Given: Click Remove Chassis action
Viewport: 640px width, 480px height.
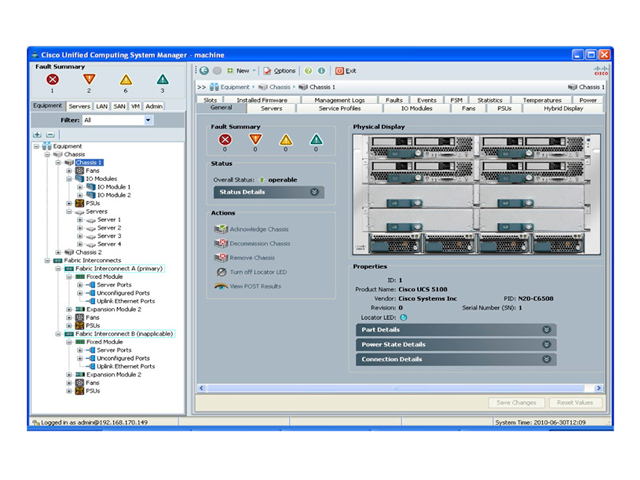Looking at the screenshot, I should [245, 258].
